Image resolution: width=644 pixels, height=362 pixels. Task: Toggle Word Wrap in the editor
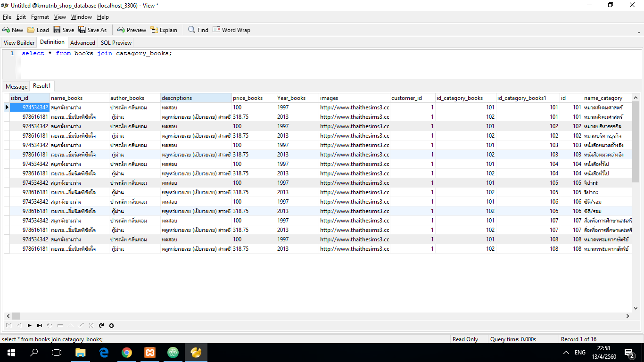click(x=231, y=30)
